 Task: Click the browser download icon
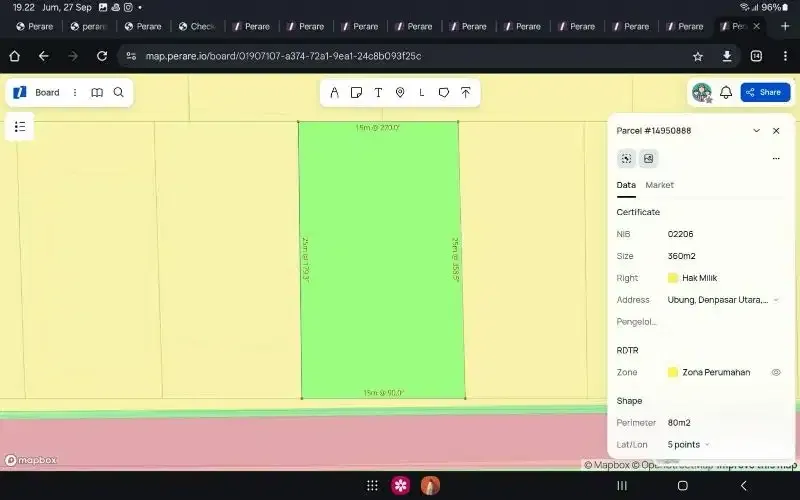coord(727,56)
